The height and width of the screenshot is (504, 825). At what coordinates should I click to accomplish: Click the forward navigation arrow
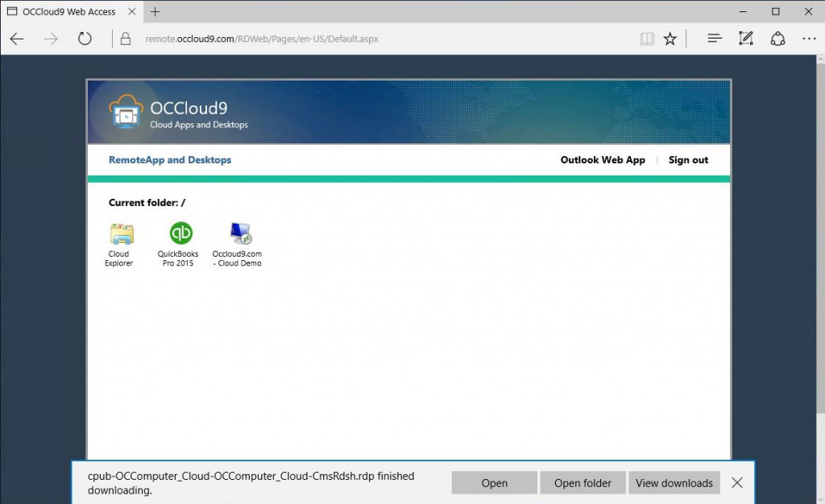coord(51,39)
